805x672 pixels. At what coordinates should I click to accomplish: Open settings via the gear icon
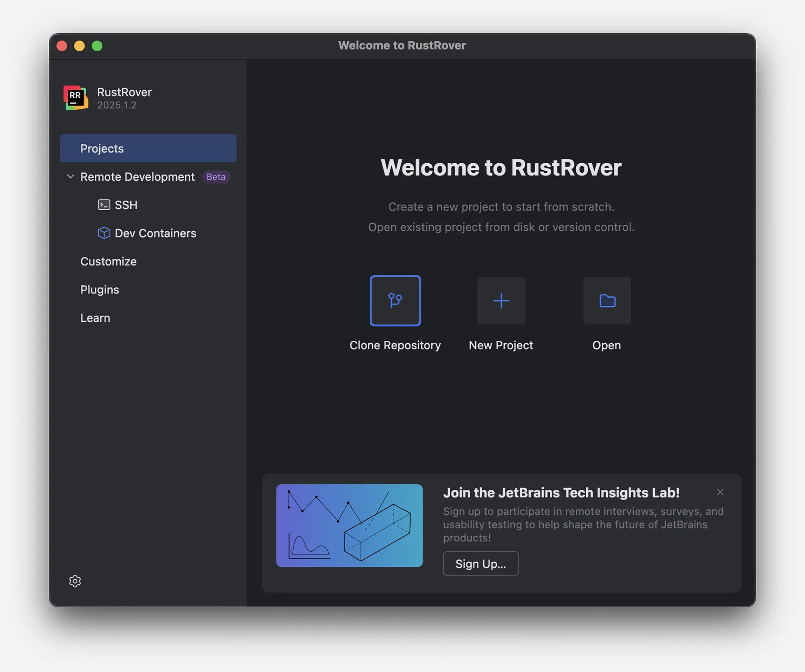click(75, 581)
